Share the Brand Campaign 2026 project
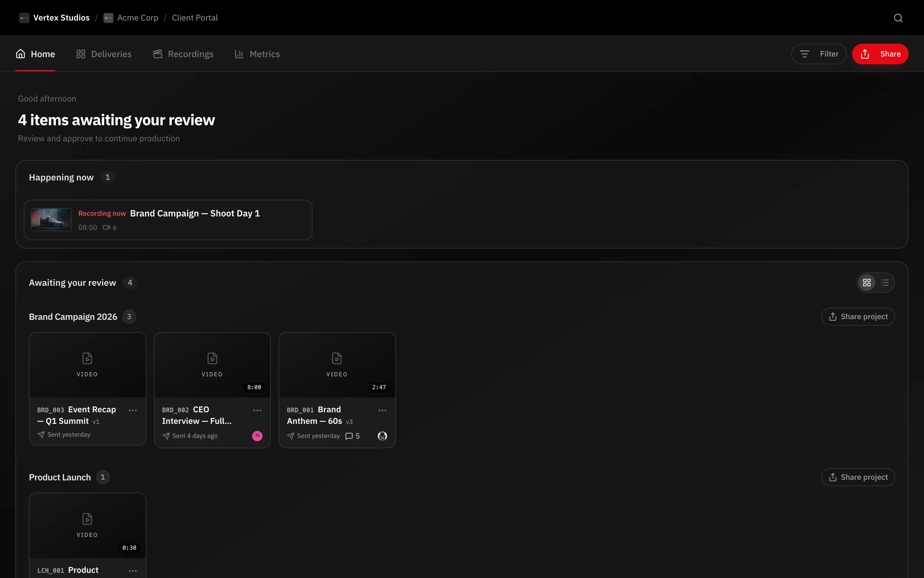 tap(858, 317)
